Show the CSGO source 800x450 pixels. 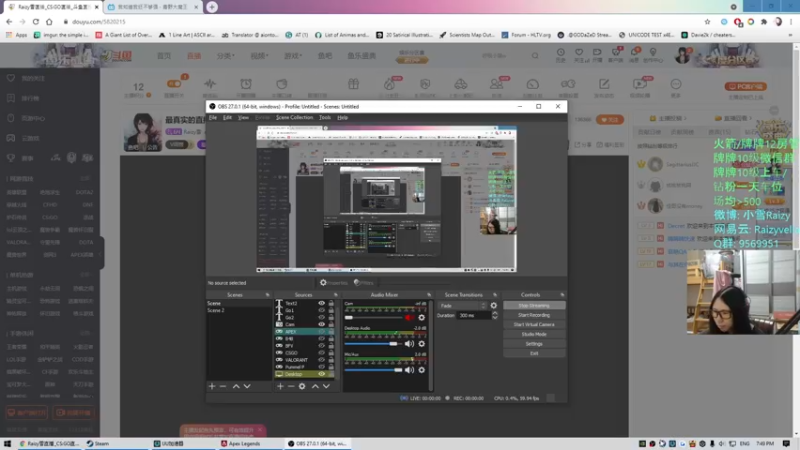coord(321,353)
